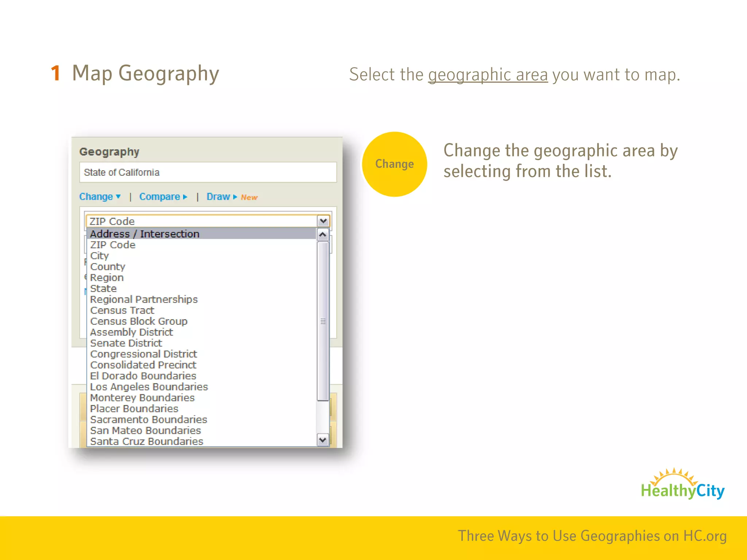
Task: Pick Los Angeles Boundaries entry
Action: (x=149, y=387)
